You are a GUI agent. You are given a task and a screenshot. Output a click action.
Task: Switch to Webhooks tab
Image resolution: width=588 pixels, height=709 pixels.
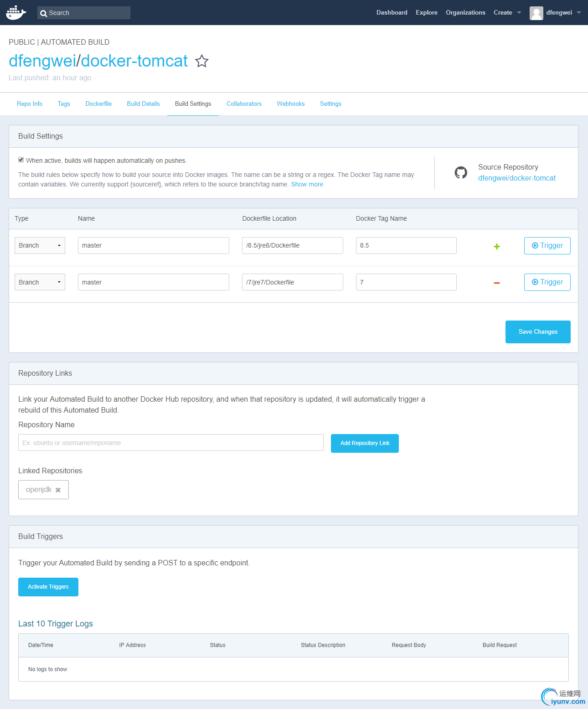coord(291,104)
